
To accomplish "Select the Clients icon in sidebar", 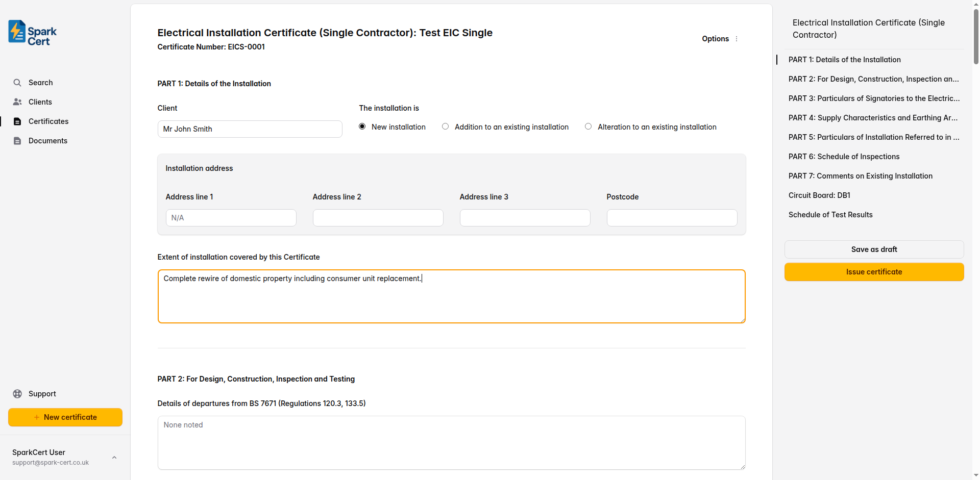I will [x=18, y=102].
